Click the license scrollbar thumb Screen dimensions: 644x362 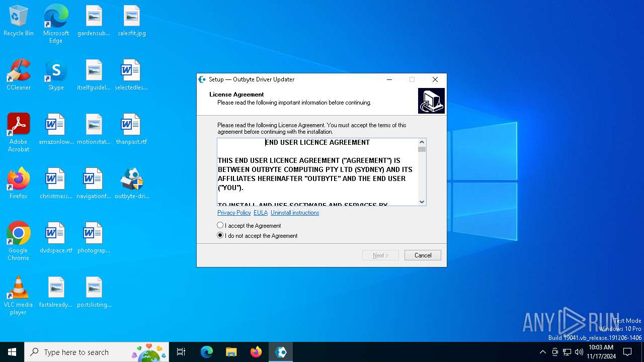coord(422,149)
